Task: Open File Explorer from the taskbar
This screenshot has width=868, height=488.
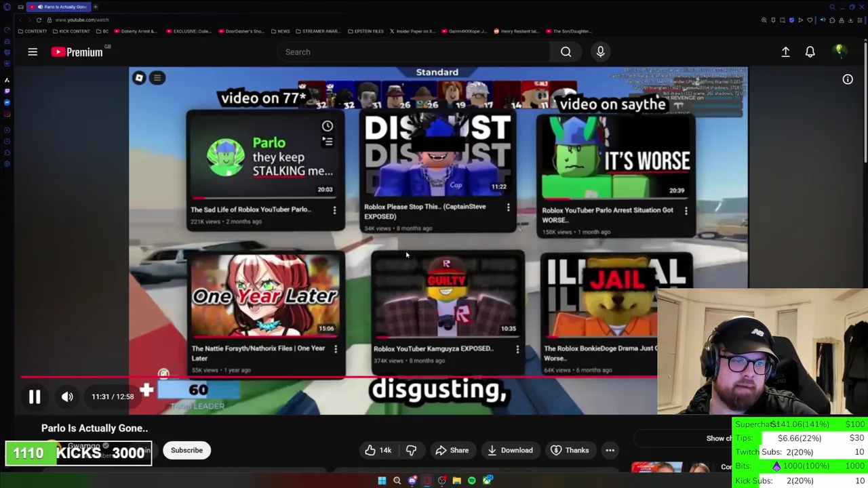Action: [x=456, y=481]
